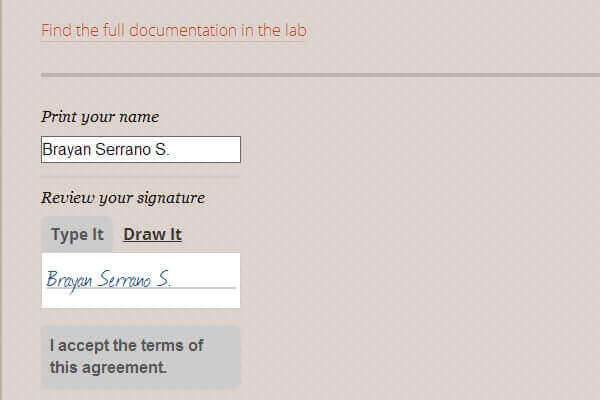Click the "Print your name" label
Image resolution: width=600 pixels, height=400 pixels.
click(x=100, y=117)
